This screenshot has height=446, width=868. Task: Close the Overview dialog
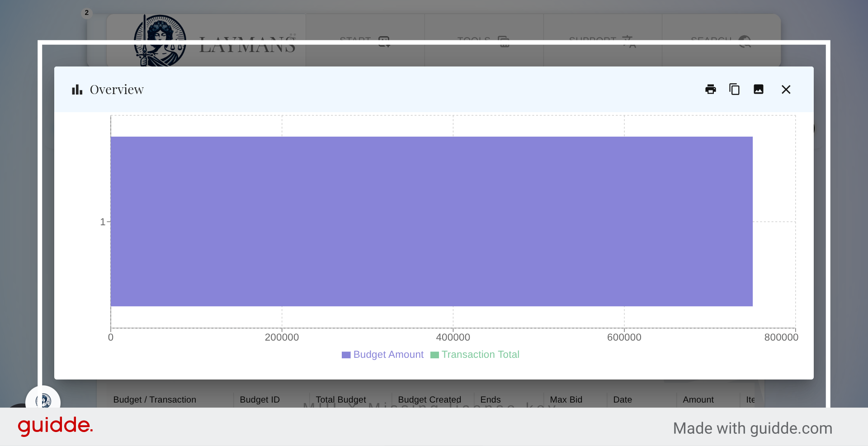tap(786, 89)
